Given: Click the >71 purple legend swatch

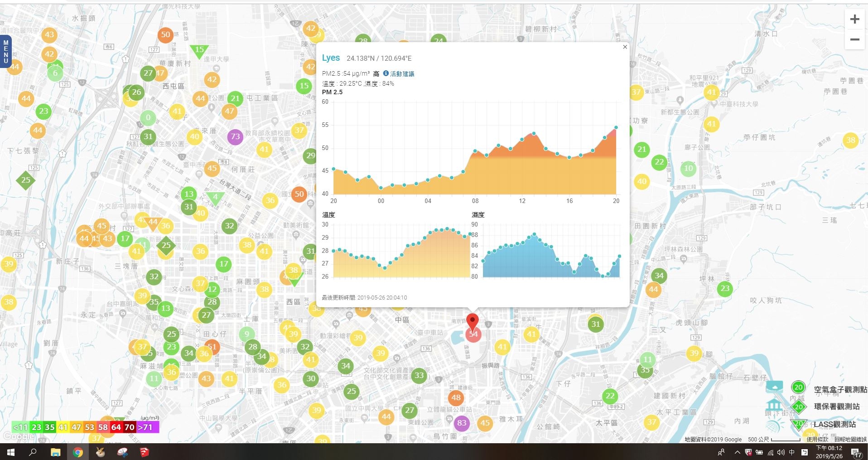Looking at the screenshot, I should (148, 427).
